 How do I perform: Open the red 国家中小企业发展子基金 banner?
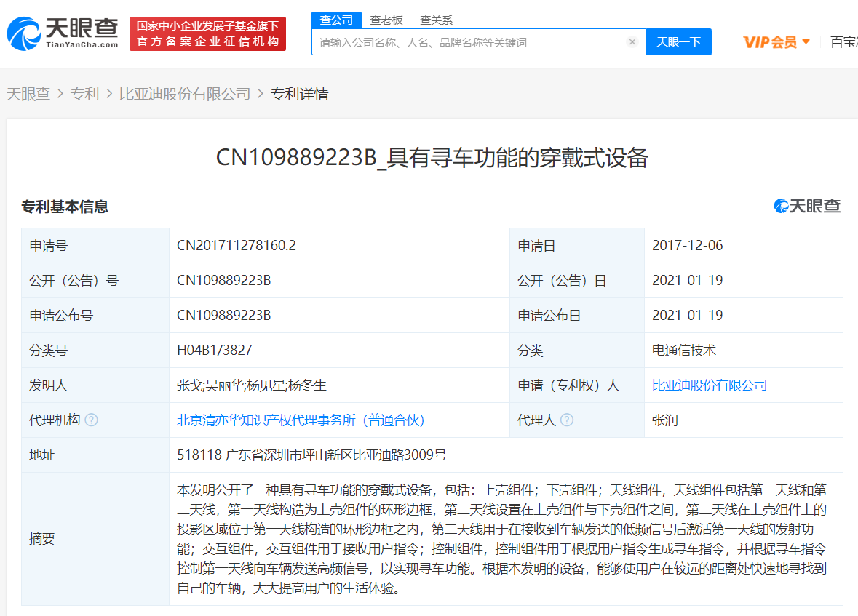(207, 33)
